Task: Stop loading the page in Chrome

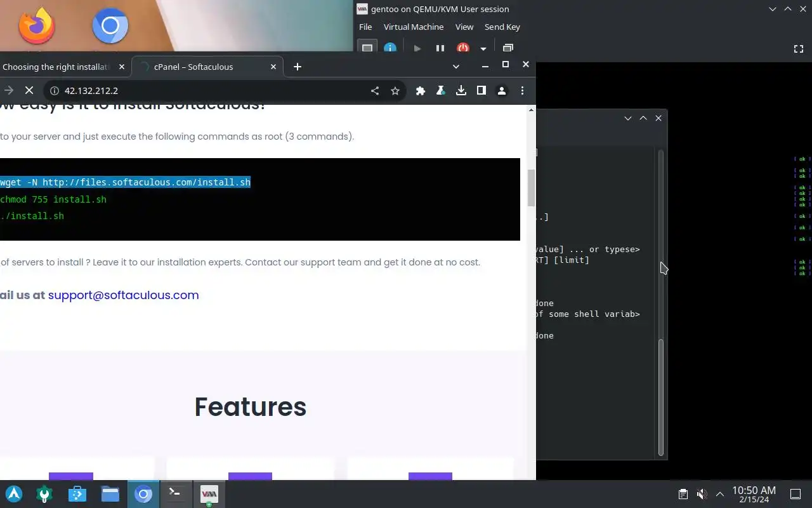Action: 29,91
